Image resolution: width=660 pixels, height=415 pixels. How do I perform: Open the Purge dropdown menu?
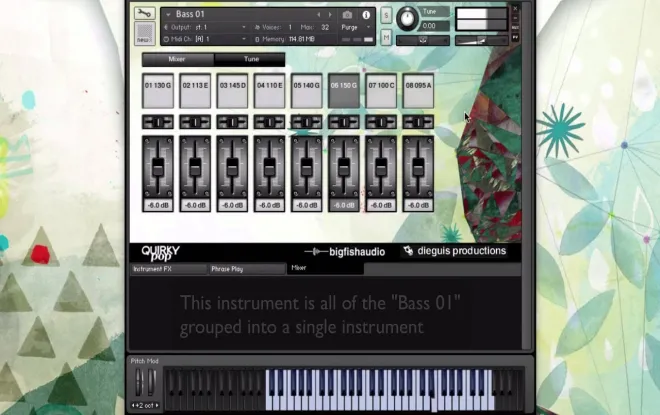(x=356, y=27)
